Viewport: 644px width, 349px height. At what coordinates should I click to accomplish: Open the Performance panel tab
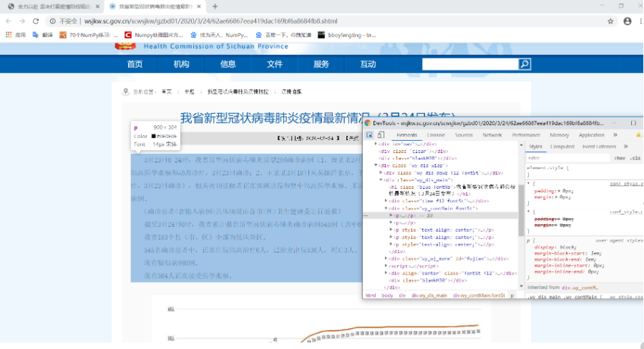526,134
